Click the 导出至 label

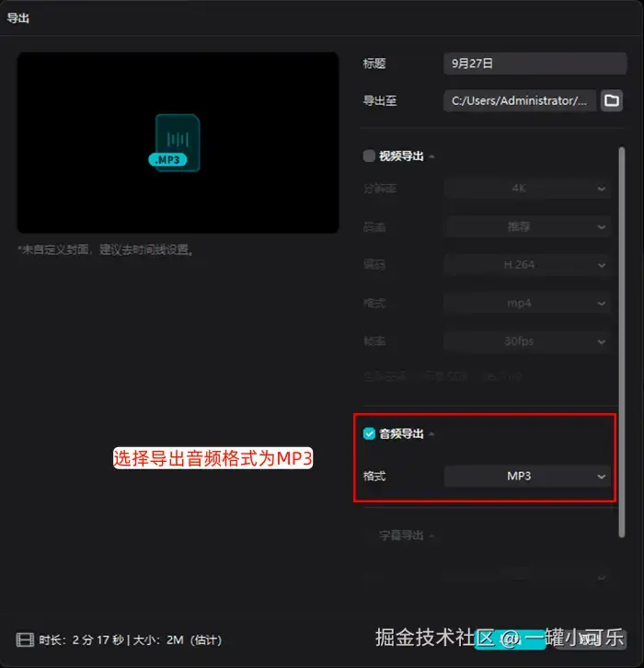(x=380, y=101)
